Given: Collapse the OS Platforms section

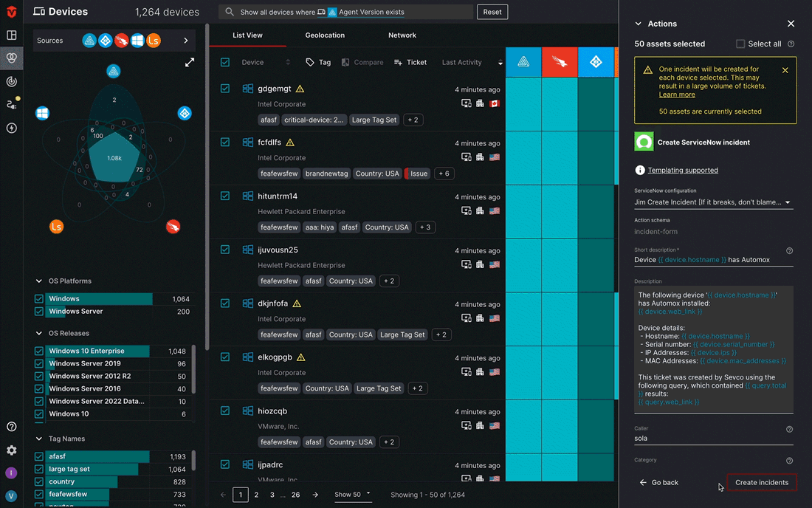Looking at the screenshot, I should [x=39, y=281].
